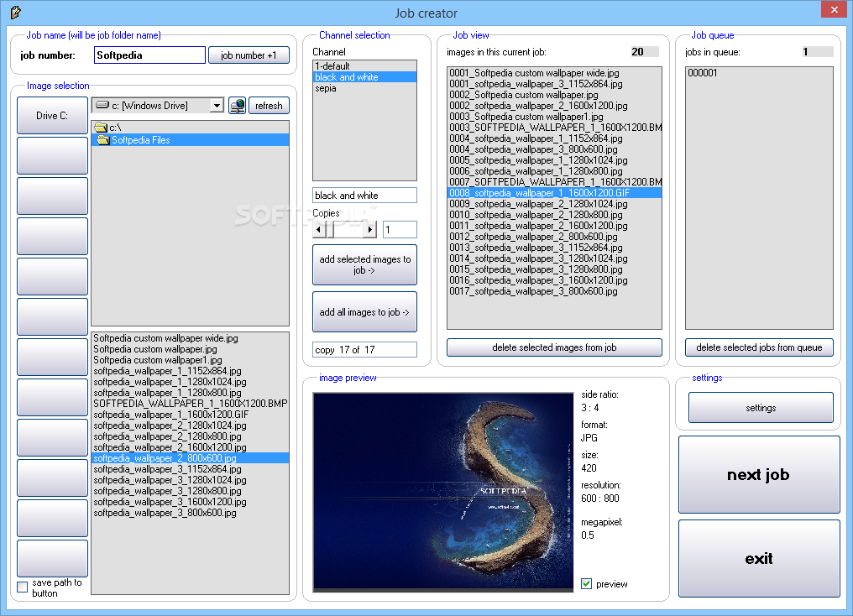The image size is (853, 616).
Task: Click the job number input field
Action: point(149,55)
